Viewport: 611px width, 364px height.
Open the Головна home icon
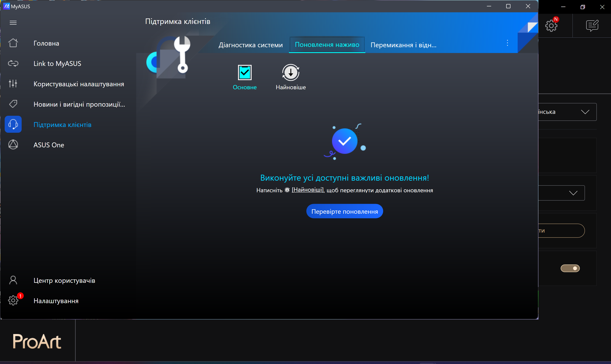(x=13, y=43)
